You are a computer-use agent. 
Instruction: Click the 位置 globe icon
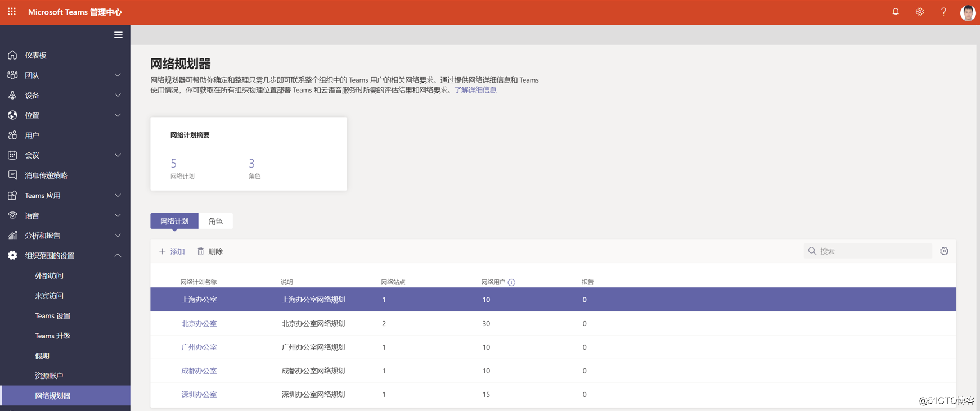coord(12,115)
